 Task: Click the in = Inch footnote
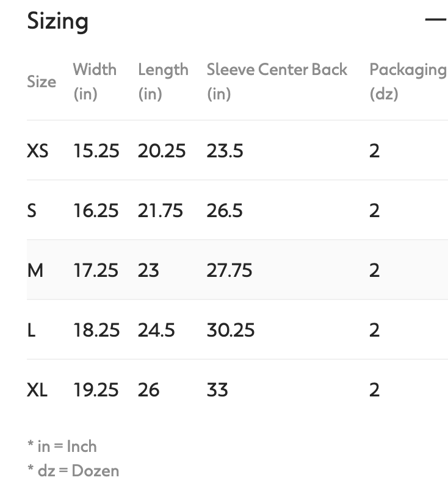tap(61, 446)
